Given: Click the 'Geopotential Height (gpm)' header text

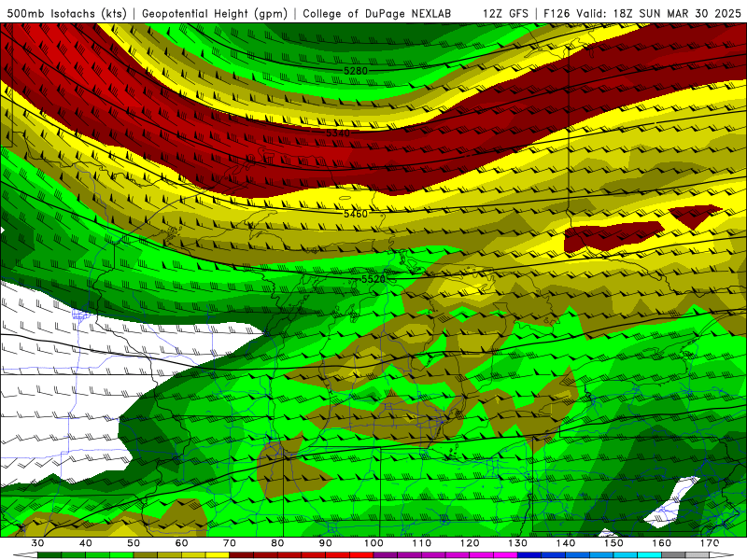Looking at the screenshot, I should pos(215,13).
